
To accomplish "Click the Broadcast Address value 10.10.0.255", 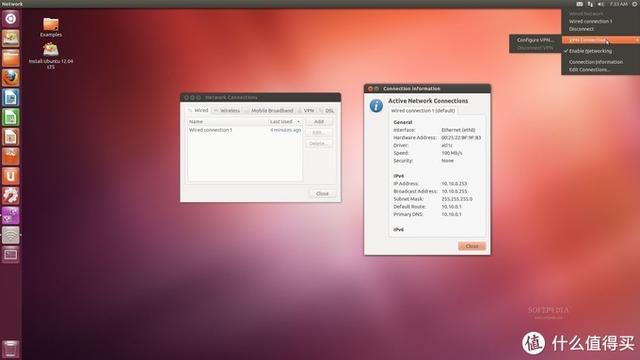I will pyautogui.click(x=454, y=191).
